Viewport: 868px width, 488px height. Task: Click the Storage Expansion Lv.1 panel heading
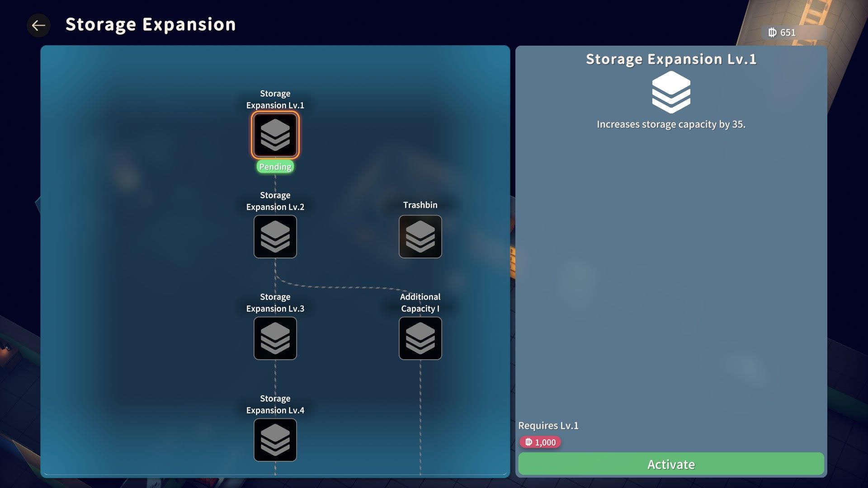[x=671, y=59]
